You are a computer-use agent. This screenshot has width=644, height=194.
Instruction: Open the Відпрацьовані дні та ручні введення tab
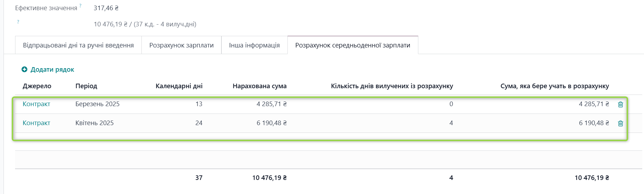click(x=78, y=45)
